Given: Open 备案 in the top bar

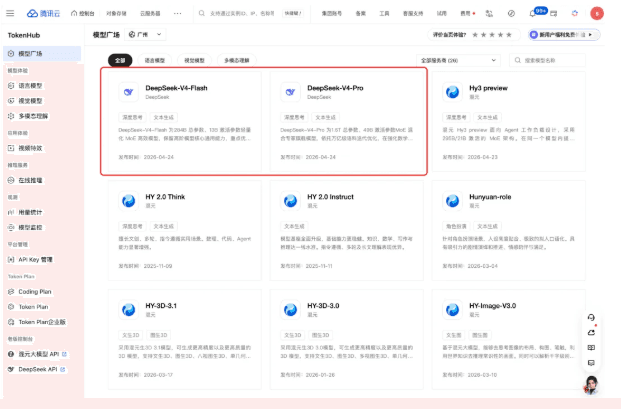Looking at the screenshot, I should click(x=360, y=13).
